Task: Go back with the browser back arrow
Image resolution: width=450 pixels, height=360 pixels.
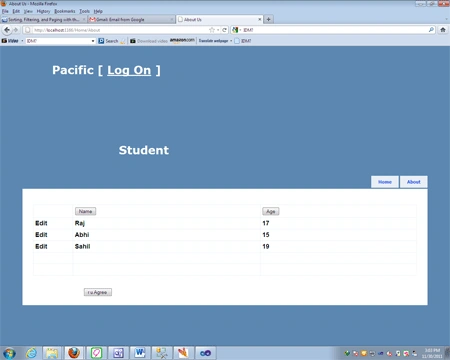Action: (x=7, y=30)
